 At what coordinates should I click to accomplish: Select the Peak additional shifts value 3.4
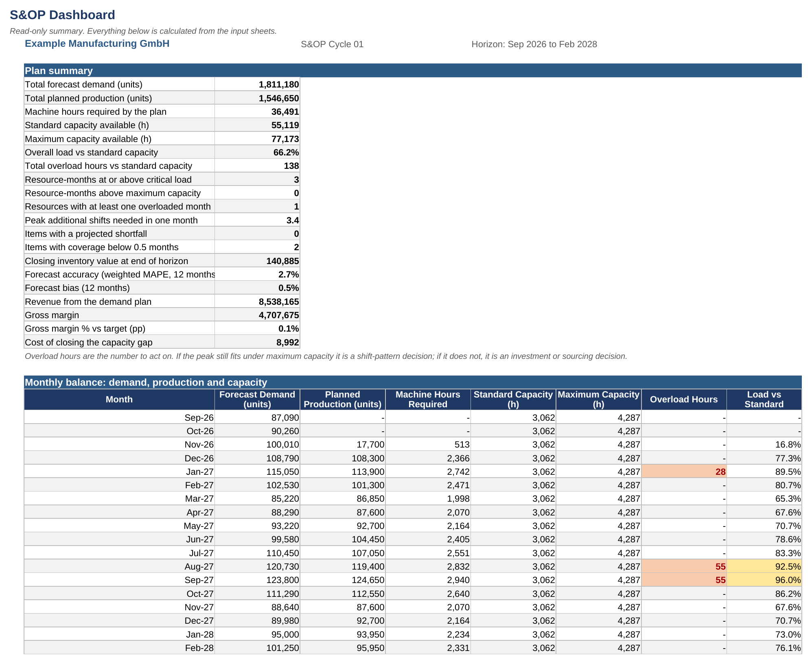pyautogui.click(x=257, y=220)
